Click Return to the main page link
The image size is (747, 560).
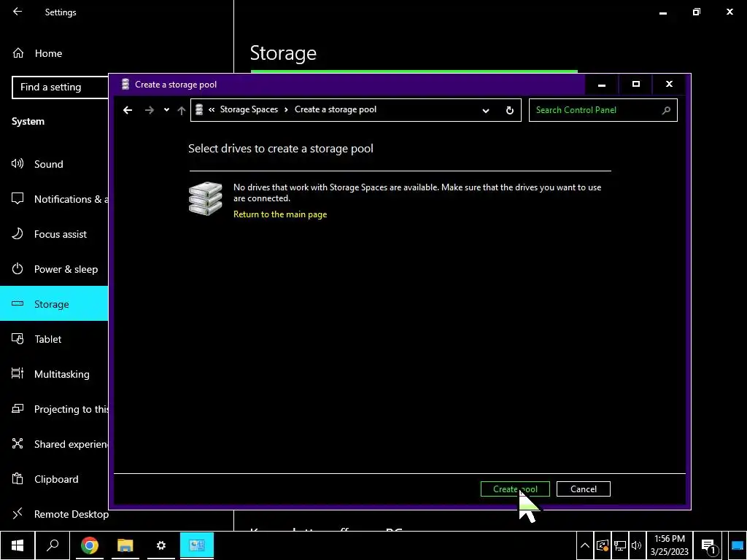point(280,214)
